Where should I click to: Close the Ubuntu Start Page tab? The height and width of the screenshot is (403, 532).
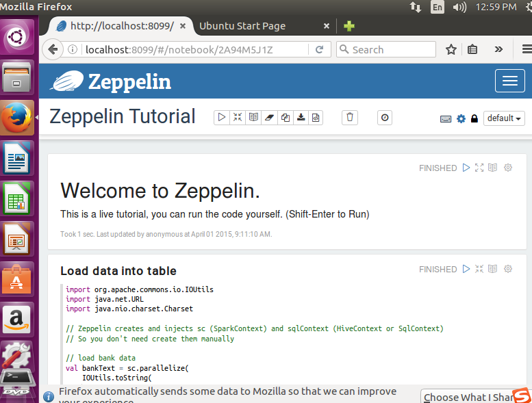(x=327, y=26)
